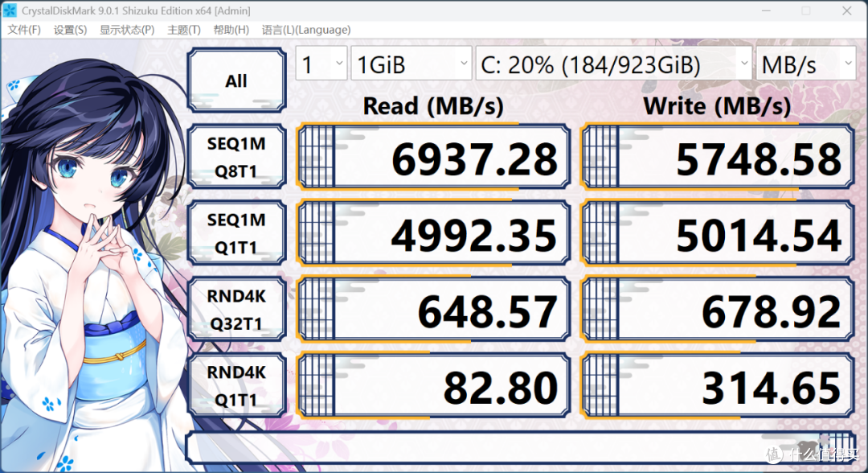Open the test count dropdown showing 1
The image size is (868, 473).
(321, 64)
